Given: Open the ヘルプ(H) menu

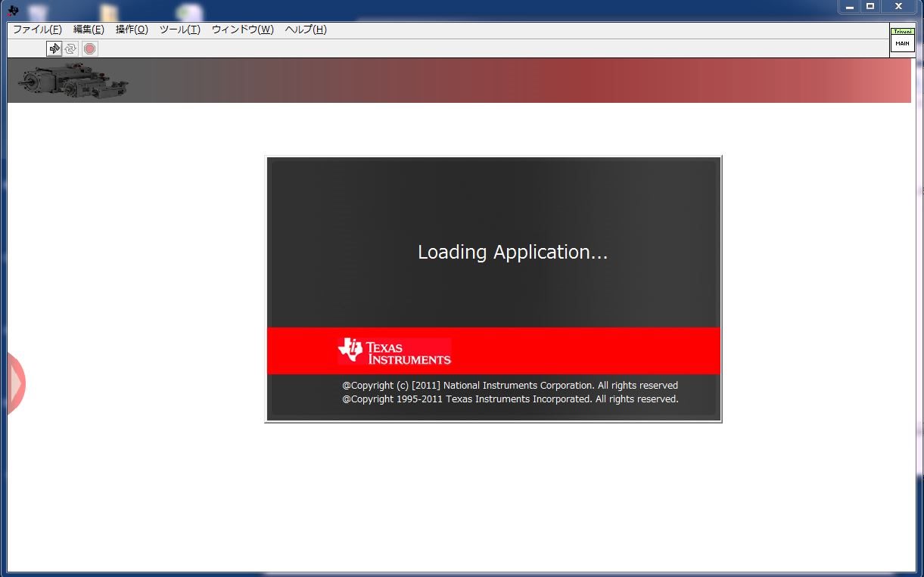Looking at the screenshot, I should pyautogui.click(x=306, y=29).
